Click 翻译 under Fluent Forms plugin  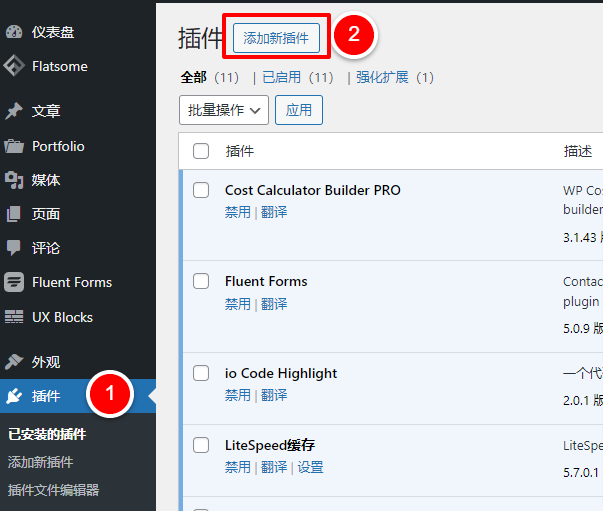(274, 304)
